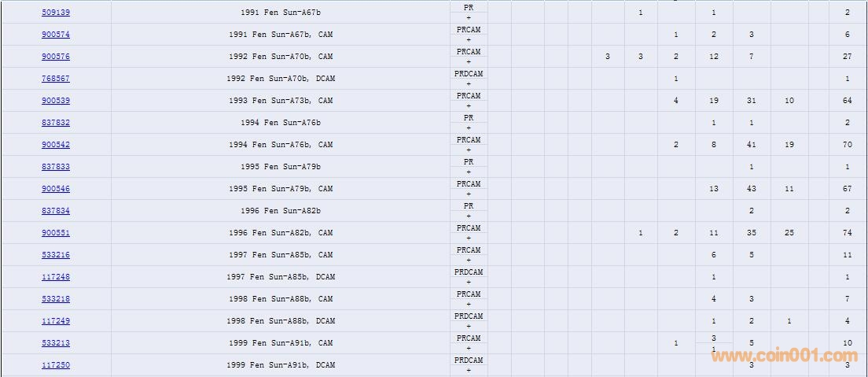Image resolution: width=868 pixels, height=377 pixels.
Task: Open the 768567 DCAM coin link
Action: (x=55, y=79)
